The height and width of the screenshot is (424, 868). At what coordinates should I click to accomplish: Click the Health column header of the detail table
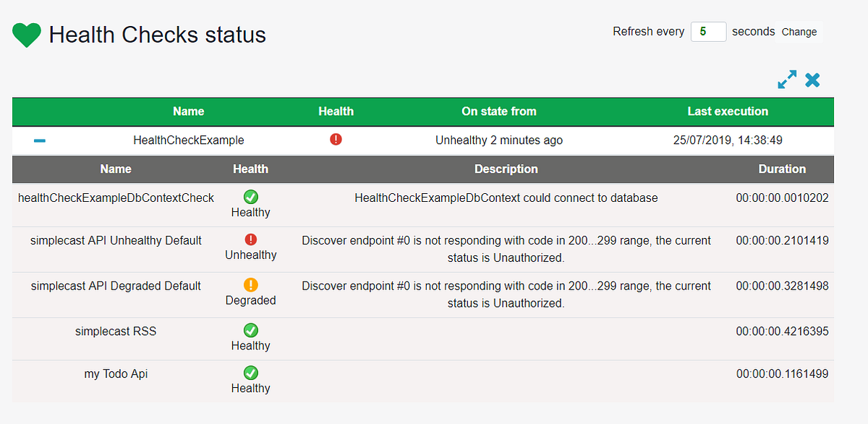[x=250, y=169]
